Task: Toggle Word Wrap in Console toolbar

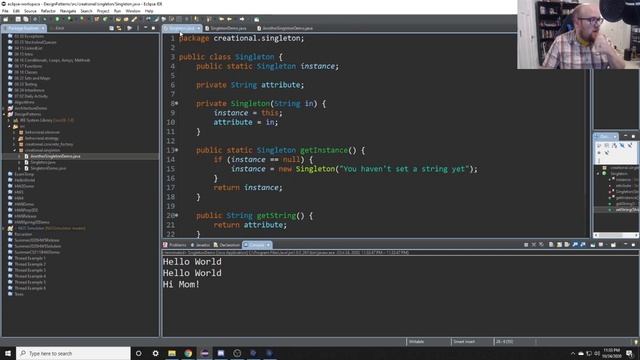Action: pos(567,245)
